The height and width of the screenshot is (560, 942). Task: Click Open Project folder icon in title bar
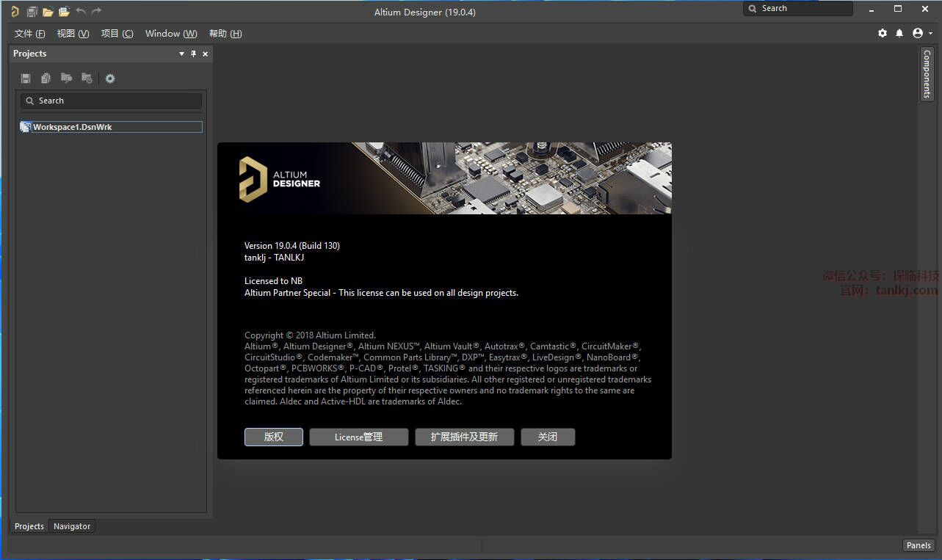(x=64, y=11)
